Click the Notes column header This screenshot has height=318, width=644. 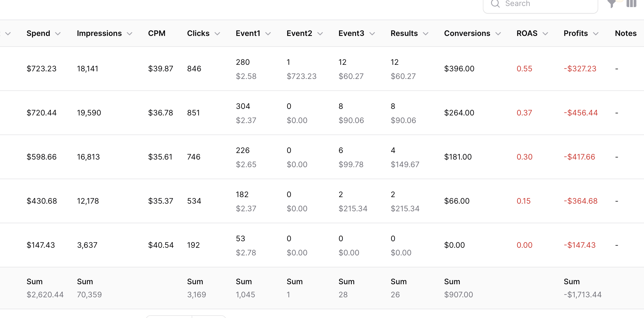click(626, 33)
